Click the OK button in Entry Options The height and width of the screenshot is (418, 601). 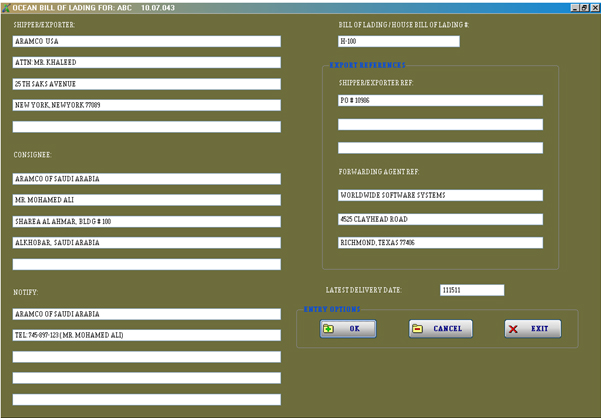[347, 328]
